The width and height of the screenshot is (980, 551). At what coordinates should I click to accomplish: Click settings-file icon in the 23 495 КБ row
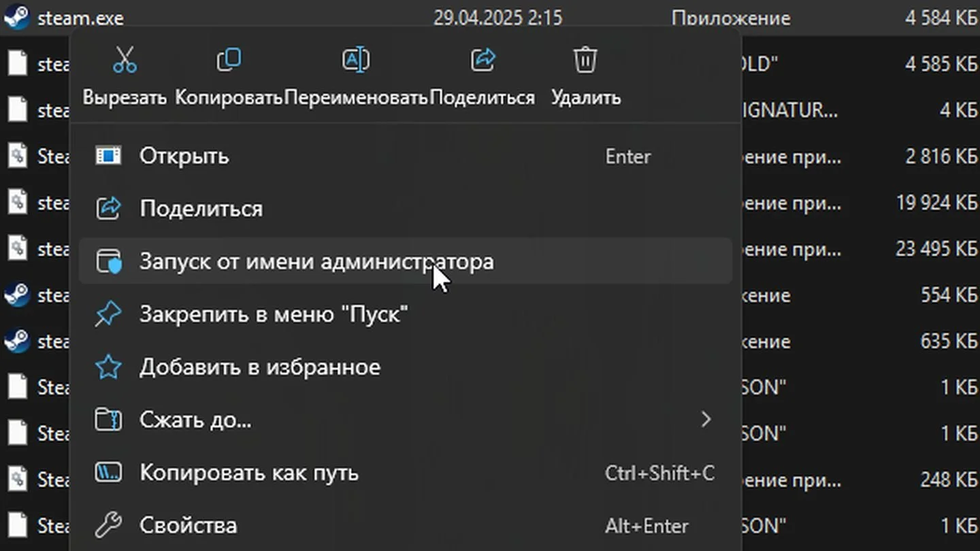tap(17, 248)
